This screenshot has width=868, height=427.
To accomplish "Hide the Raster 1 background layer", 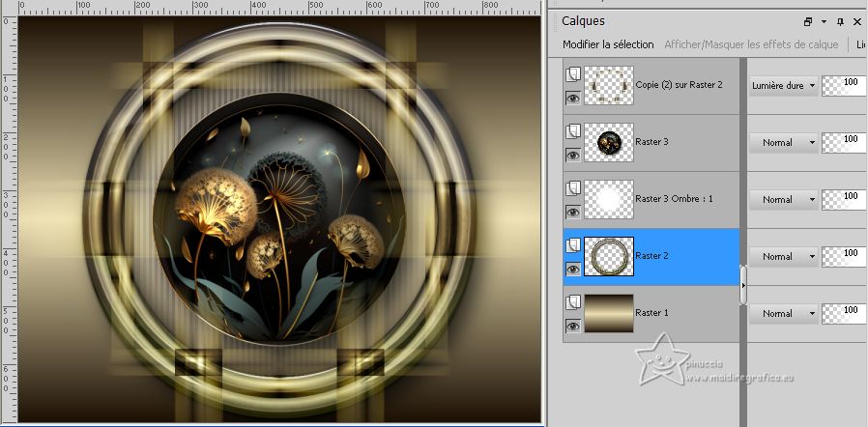I will pyautogui.click(x=573, y=327).
